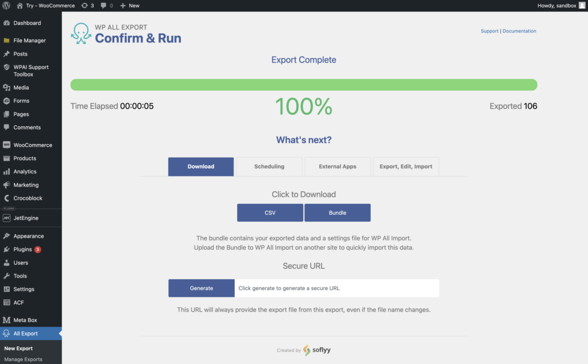This screenshot has height=364, width=588.
Task: Open Plugins icon in the sidebar
Action: [7, 250]
